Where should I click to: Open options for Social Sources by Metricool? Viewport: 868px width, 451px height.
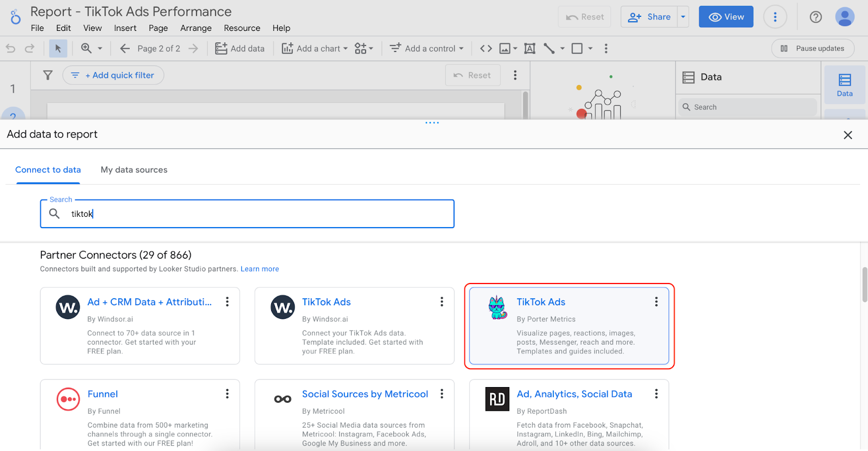tap(442, 394)
